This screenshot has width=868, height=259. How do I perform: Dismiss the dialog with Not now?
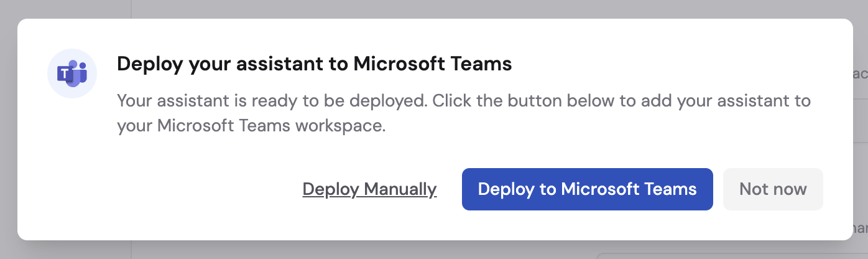pos(773,189)
